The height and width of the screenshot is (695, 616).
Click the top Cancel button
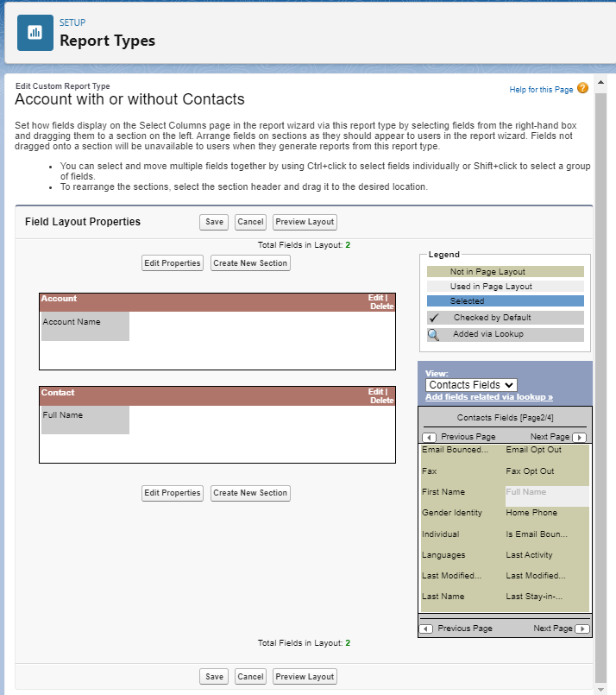(x=250, y=222)
